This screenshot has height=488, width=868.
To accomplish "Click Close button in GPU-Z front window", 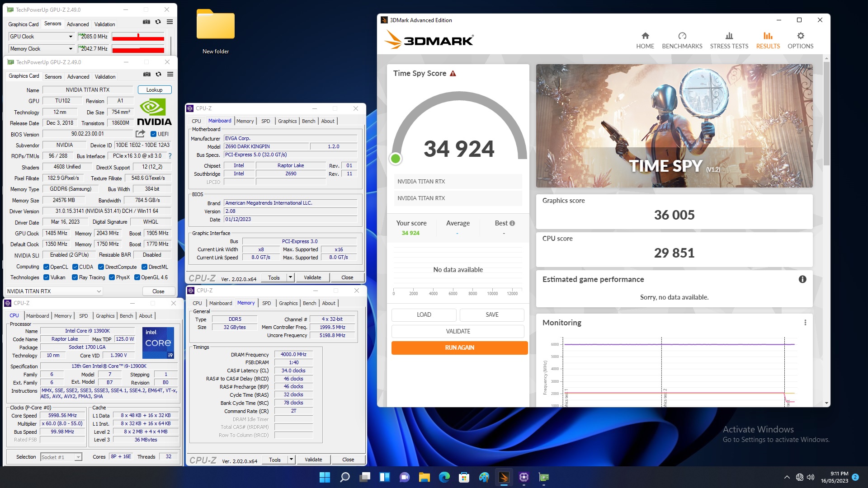I will 158,291.
